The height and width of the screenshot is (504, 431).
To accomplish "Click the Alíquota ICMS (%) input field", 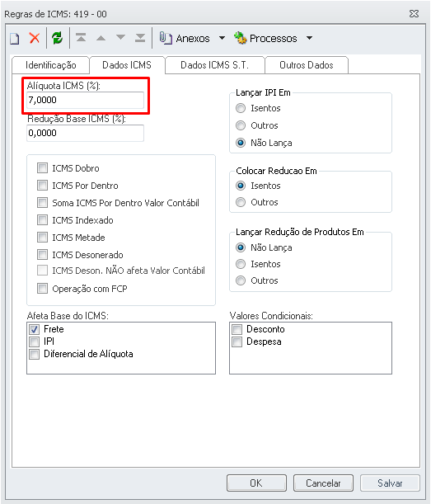I will tap(85, 101).
